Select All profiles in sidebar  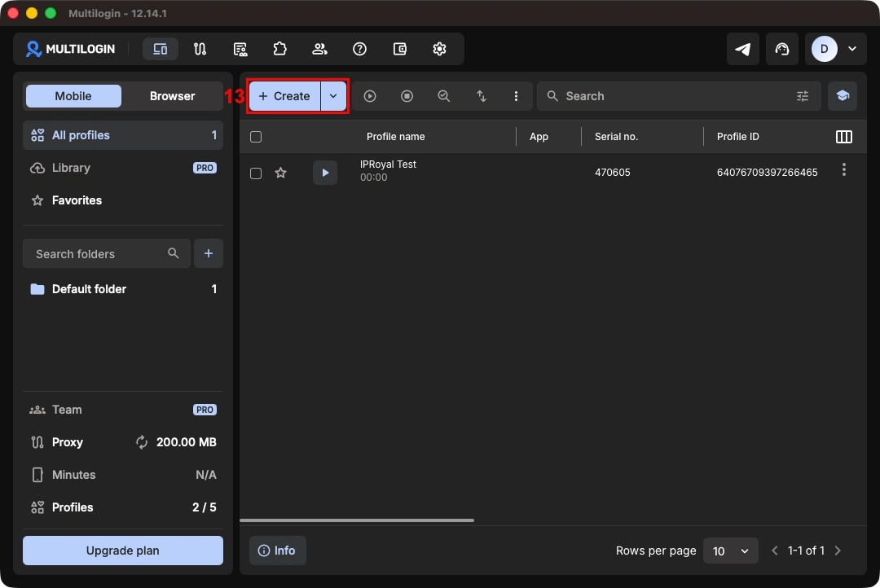pos(123,135)
